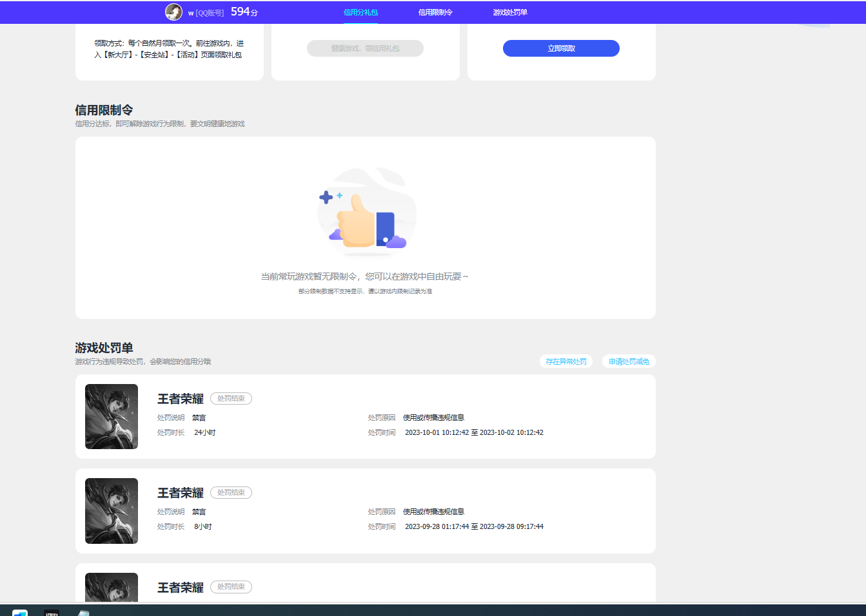The width and height of the screenshot is (866, 616).
Task: Click the user avatar in the top bar
Action: pyautogui.click(x=173, y=12)
